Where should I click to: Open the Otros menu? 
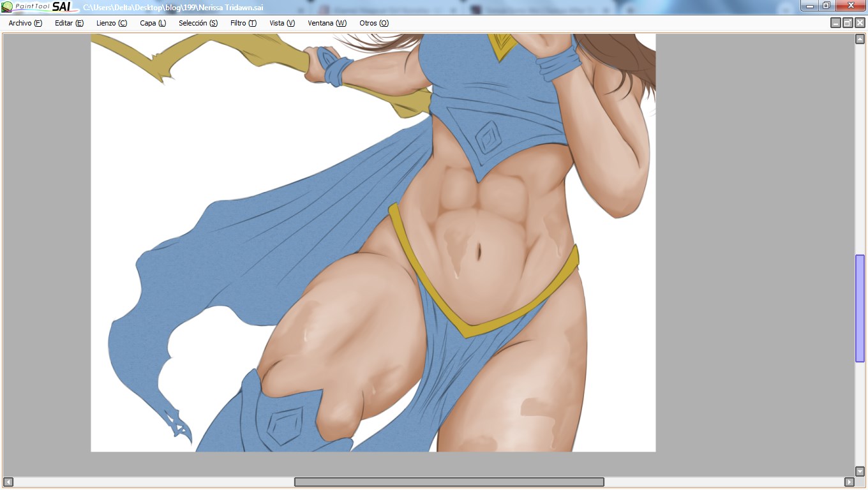pos(374,23)
